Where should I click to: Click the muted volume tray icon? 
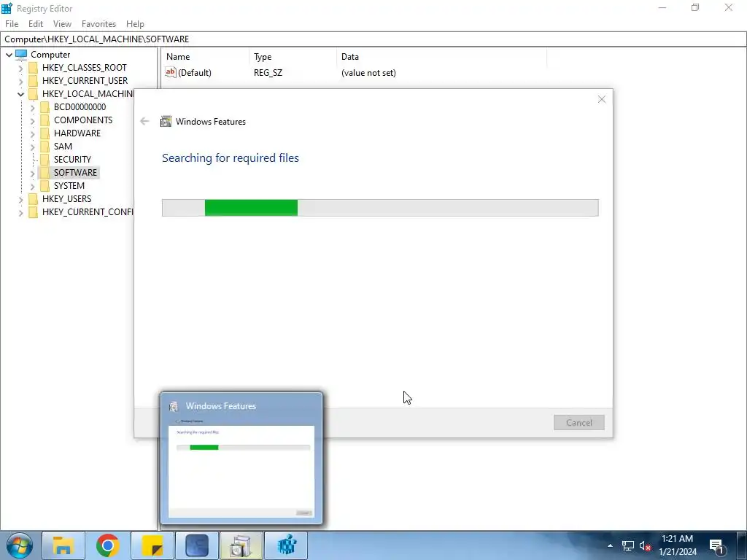[x=645, y=545]
